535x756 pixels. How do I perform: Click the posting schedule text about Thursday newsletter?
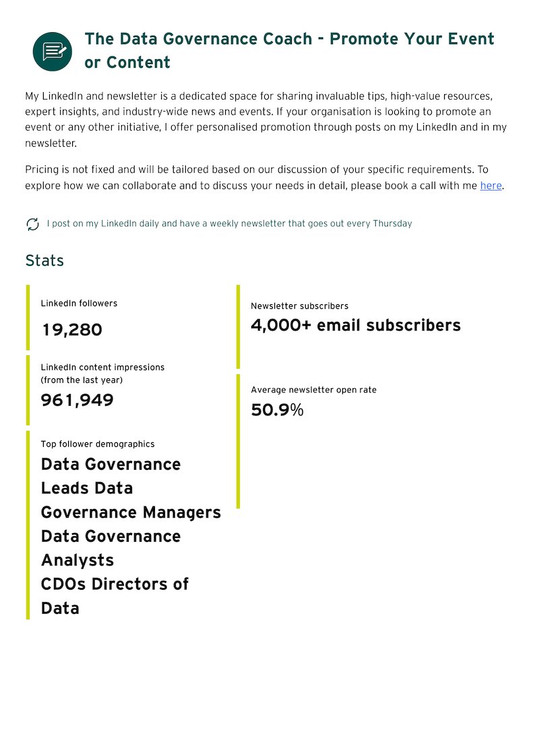pos(229,224)
